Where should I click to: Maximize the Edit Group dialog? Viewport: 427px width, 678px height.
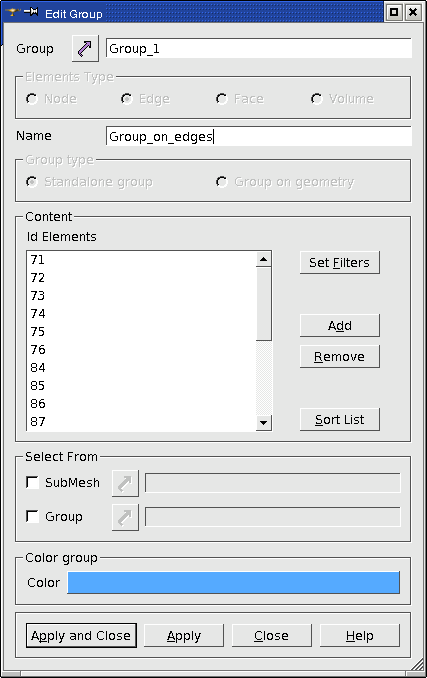pos(394,12)
